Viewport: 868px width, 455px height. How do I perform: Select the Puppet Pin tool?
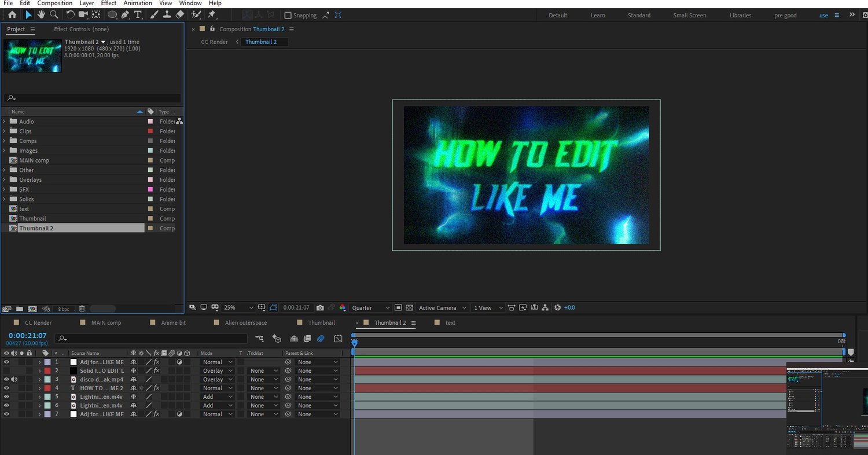(x=212, y=14)
